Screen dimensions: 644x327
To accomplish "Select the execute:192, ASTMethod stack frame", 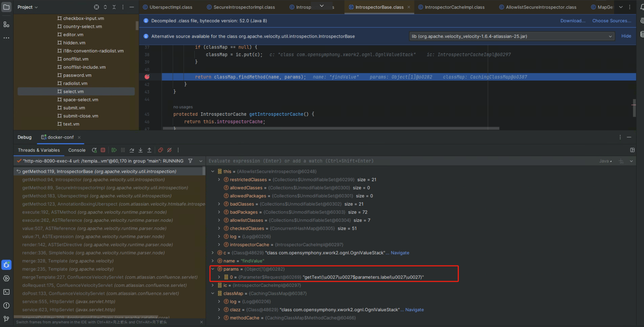I will tap(110, 212).
